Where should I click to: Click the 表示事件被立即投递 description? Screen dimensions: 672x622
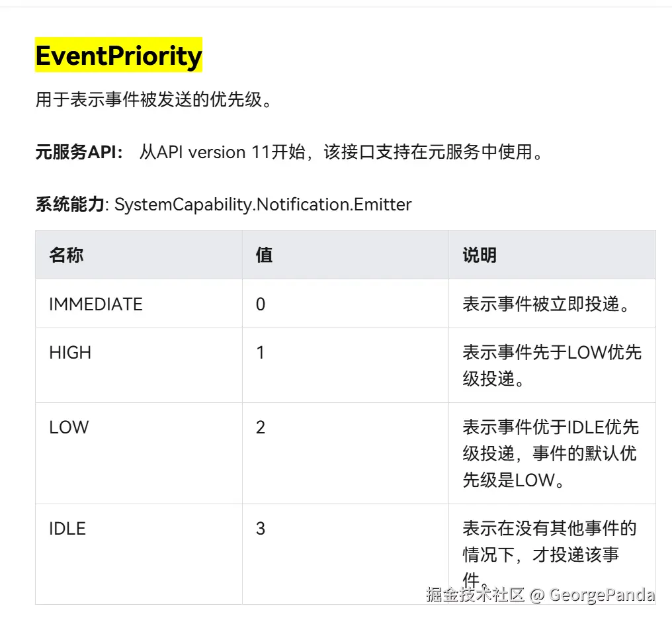coord(546,304)
